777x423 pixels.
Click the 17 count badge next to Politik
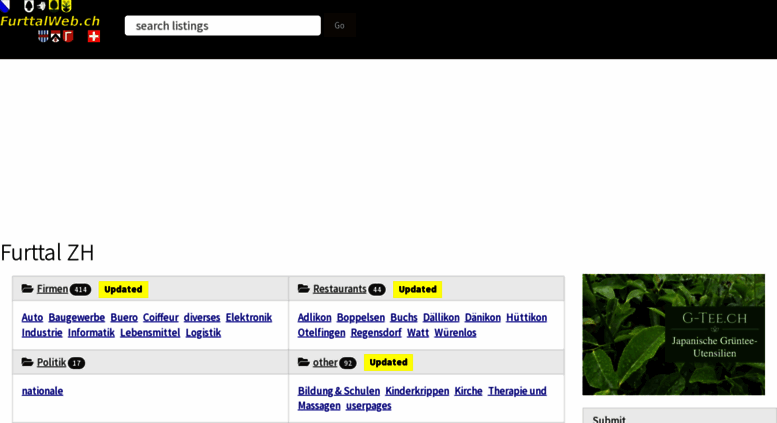pyautogui.click(x=76, y=364)
